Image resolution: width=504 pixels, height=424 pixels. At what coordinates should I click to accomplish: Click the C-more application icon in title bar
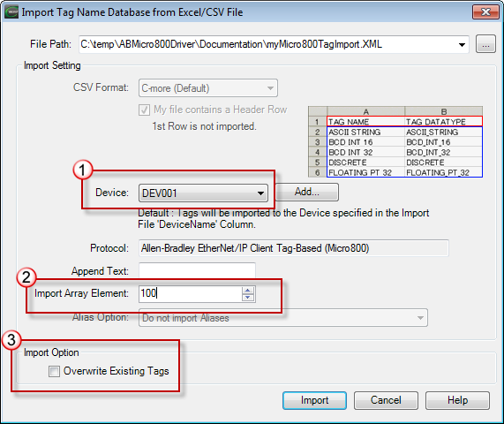point(11,12)
